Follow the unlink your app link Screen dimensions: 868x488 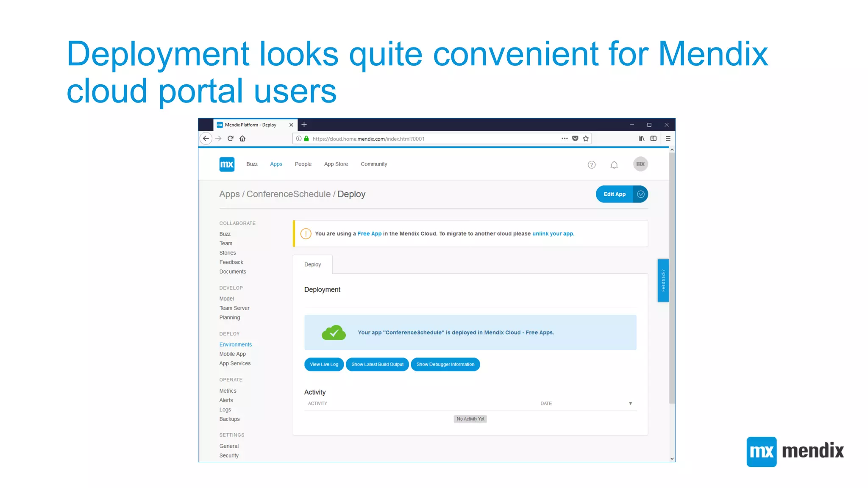(x=553, y=234)
